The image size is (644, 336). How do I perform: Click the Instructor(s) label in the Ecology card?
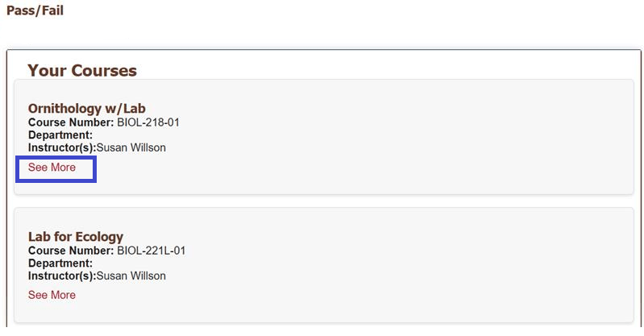click(x=61, y=276)
